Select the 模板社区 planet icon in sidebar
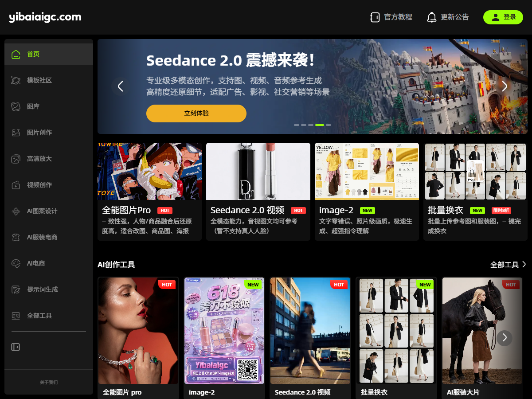532x399 pixels. [16, 80]
